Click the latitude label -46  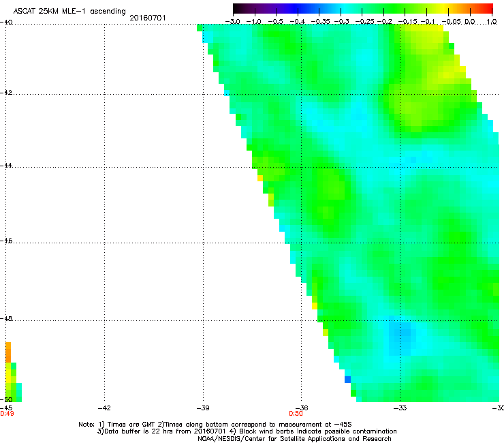pyautogui.click(x=6, y=241)
